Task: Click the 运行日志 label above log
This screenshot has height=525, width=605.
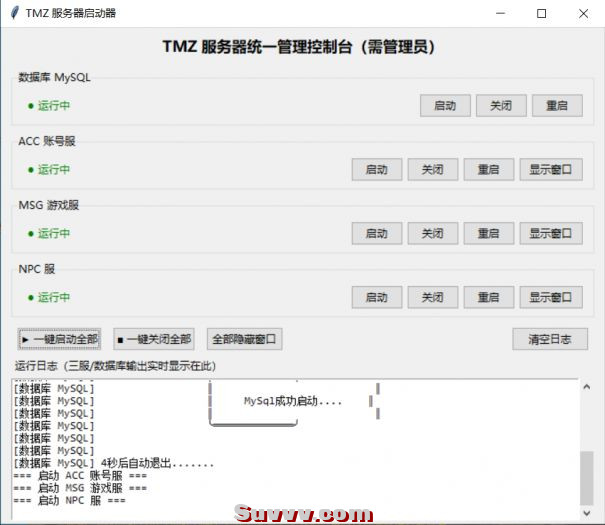Action: click(x=115, y=366)
